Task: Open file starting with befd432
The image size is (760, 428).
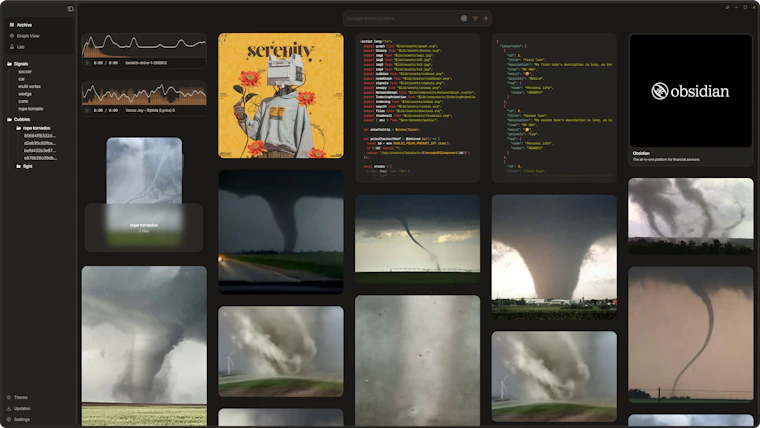Action: (40, 150)
